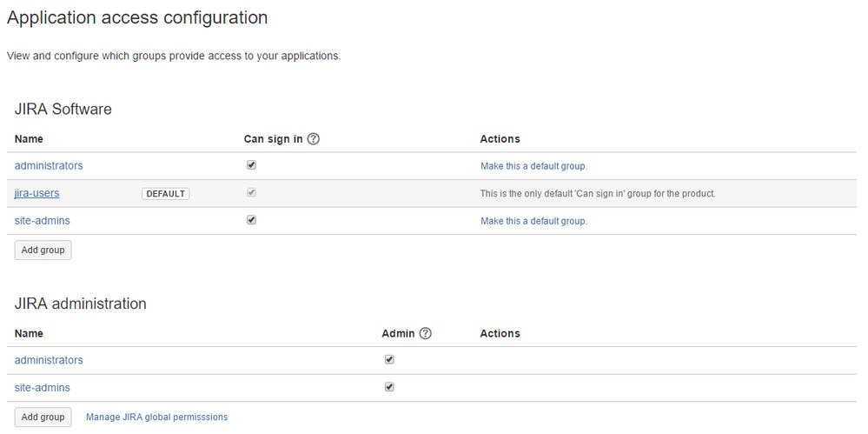Click the help icon next to Admin
The width and height of the screenshot is (868, 434).
(x=425, y=334)
